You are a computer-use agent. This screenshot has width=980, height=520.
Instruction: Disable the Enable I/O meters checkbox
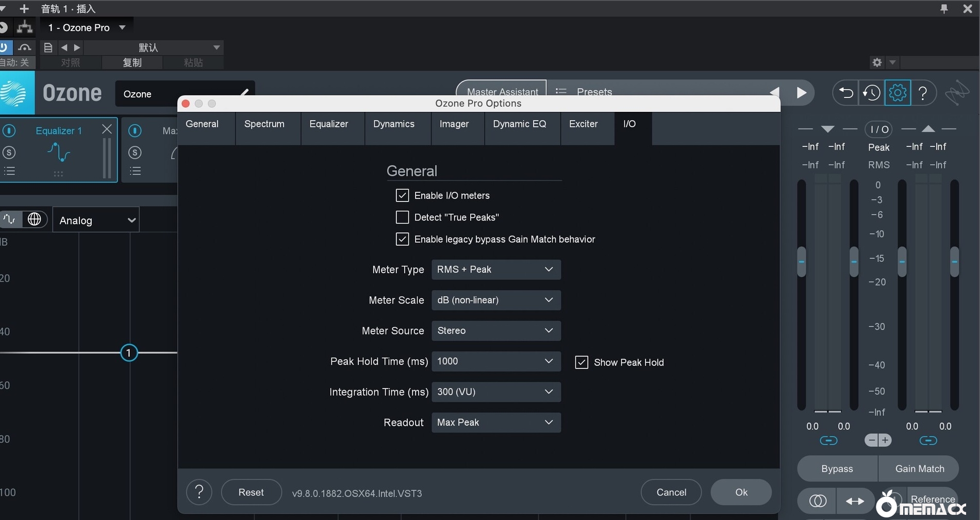click(402, 195)
